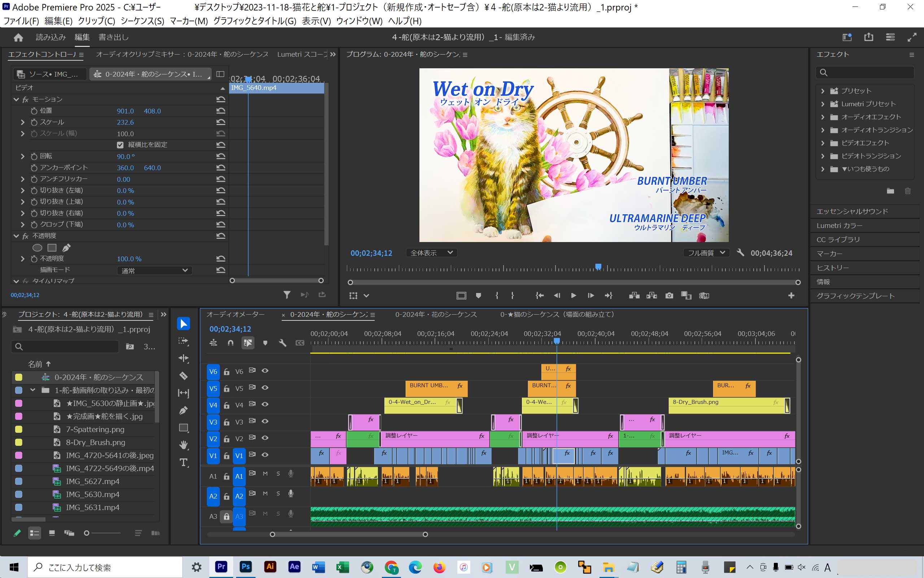Expand the 不透明度 value row

pos(22,259)
